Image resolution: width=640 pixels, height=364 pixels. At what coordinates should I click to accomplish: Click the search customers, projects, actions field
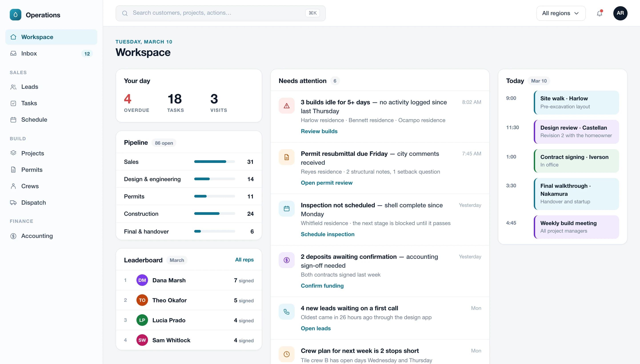pyautogui.click(x=220, y=13)
